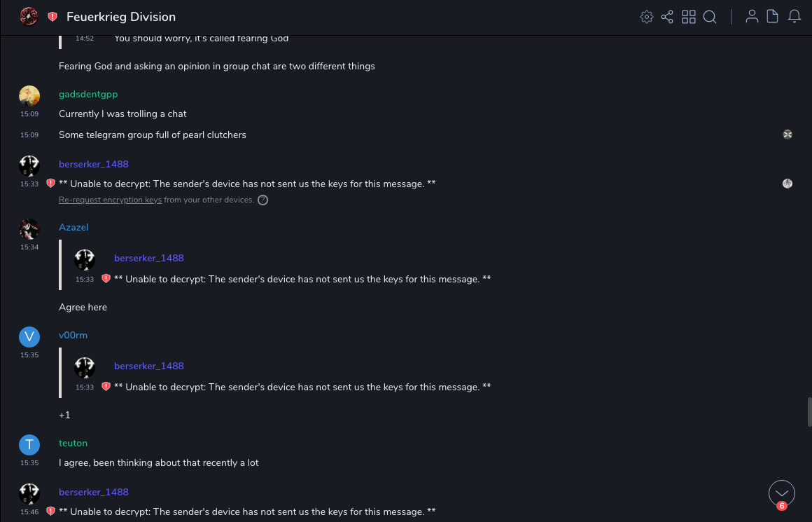Click the 'Re-request encryption keys' link
The image size is (812, 522).
click(x=110, y=200)
